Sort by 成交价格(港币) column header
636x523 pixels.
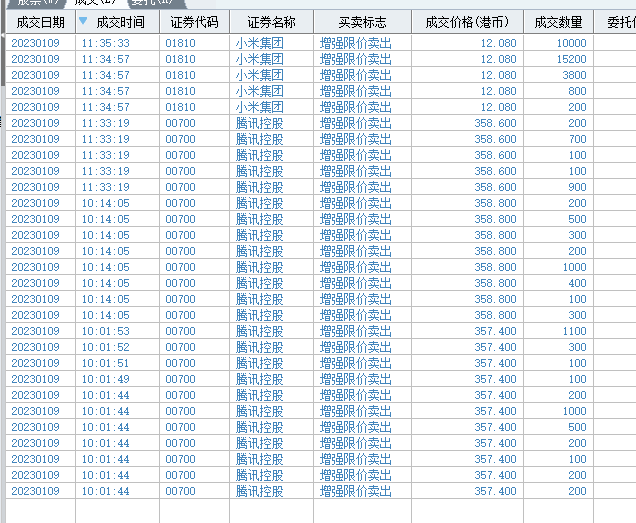point(467,22)
